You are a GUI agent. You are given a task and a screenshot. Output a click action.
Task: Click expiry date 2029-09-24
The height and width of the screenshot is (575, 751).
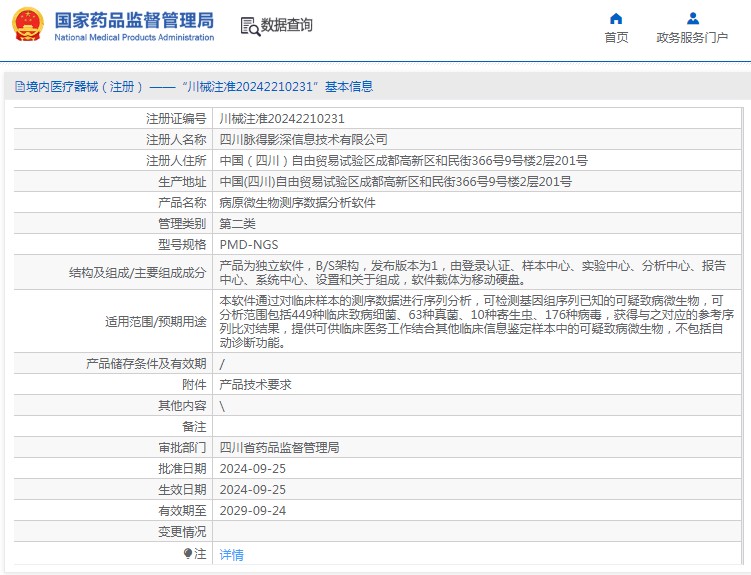pyautogui.click(x=252, y=511)
